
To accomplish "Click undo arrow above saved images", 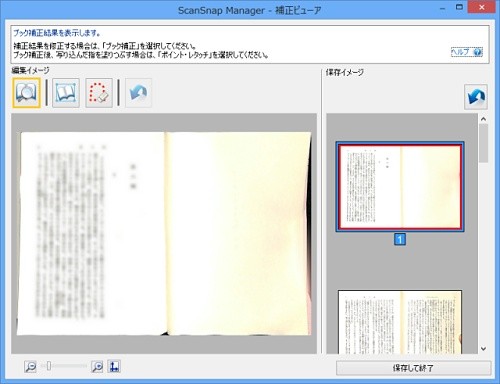I will point(476,97).
